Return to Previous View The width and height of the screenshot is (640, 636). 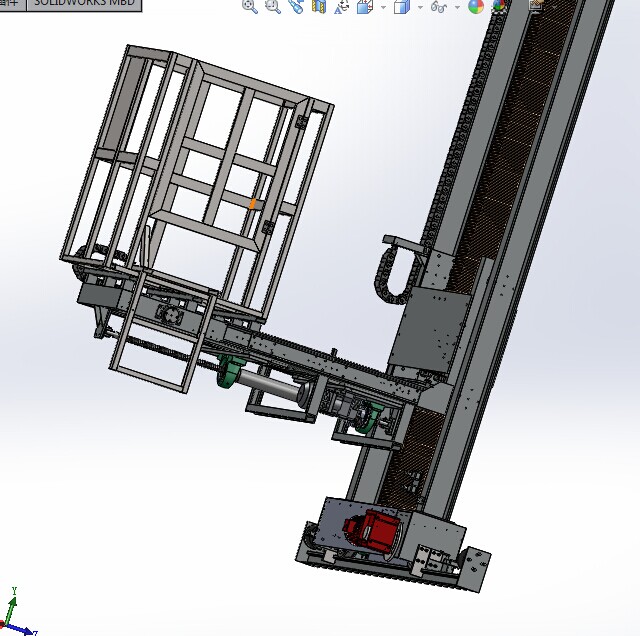click(x=296, y=6)
